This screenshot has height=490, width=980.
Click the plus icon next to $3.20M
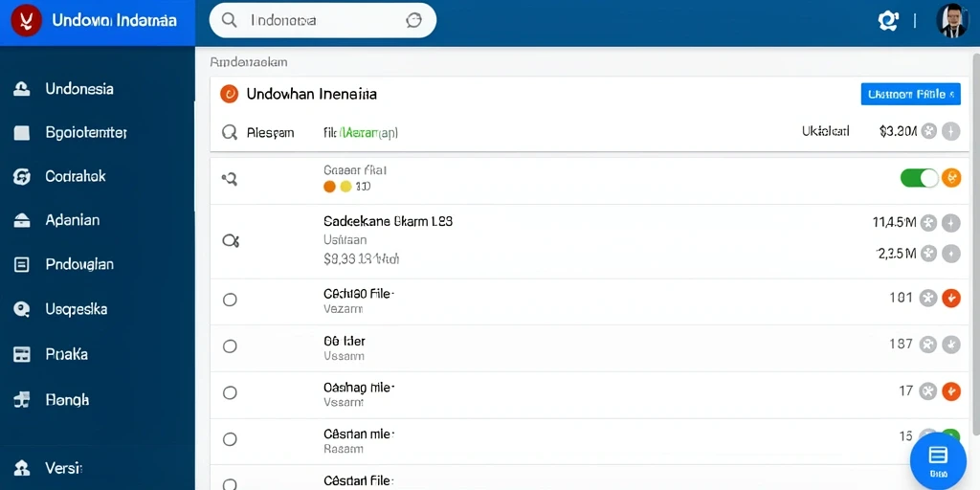click(x=950, y=131)
